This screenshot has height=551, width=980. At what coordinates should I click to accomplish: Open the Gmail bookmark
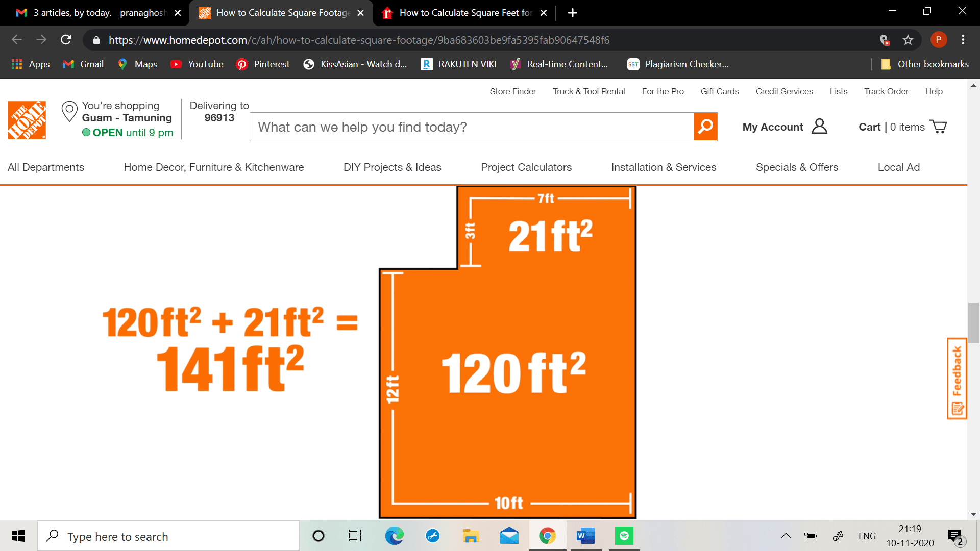point(82,64)
